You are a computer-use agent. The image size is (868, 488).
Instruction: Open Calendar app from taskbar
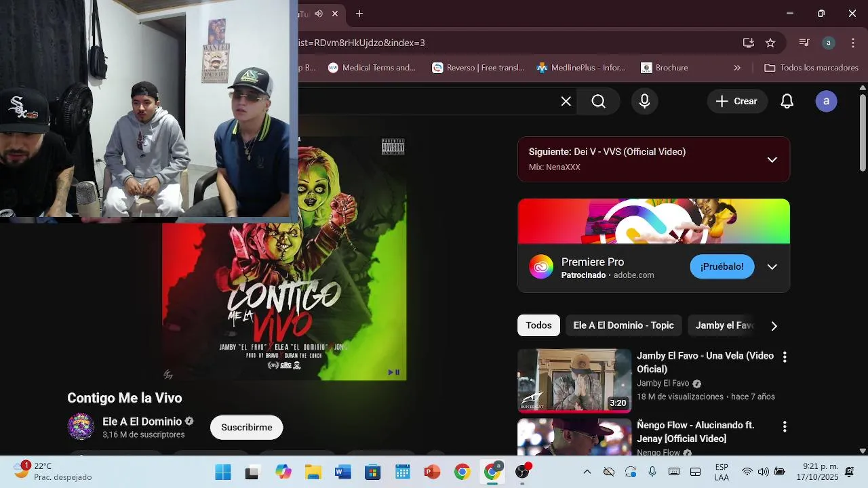[x=402, y=472]
